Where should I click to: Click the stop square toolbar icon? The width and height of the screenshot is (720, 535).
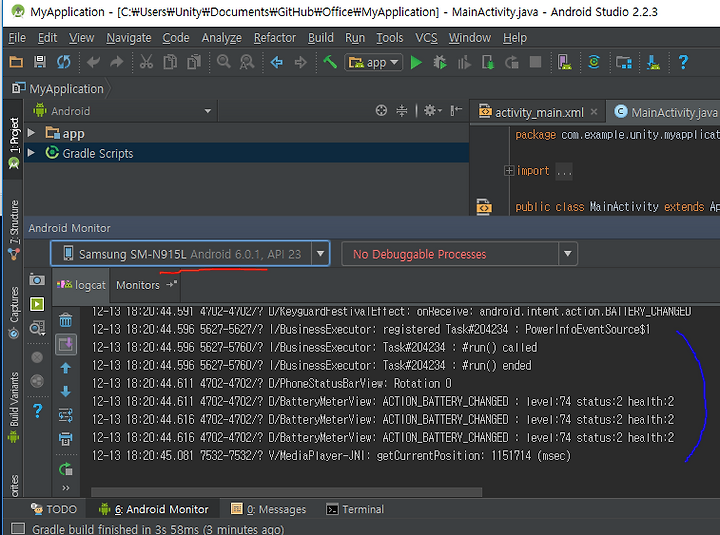coord(535,62)
